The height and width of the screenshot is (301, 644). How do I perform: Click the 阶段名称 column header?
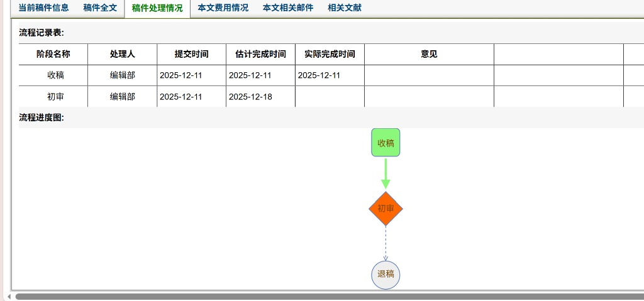coord(53,54)
